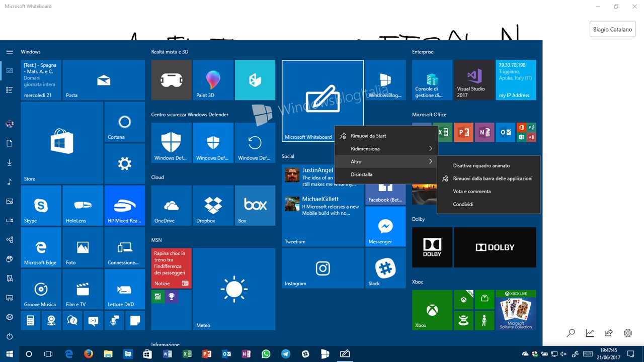The height and width of the screenshot is (362, 644).
Task: Click the Windows Start button
Action: [x=10, y=354]
